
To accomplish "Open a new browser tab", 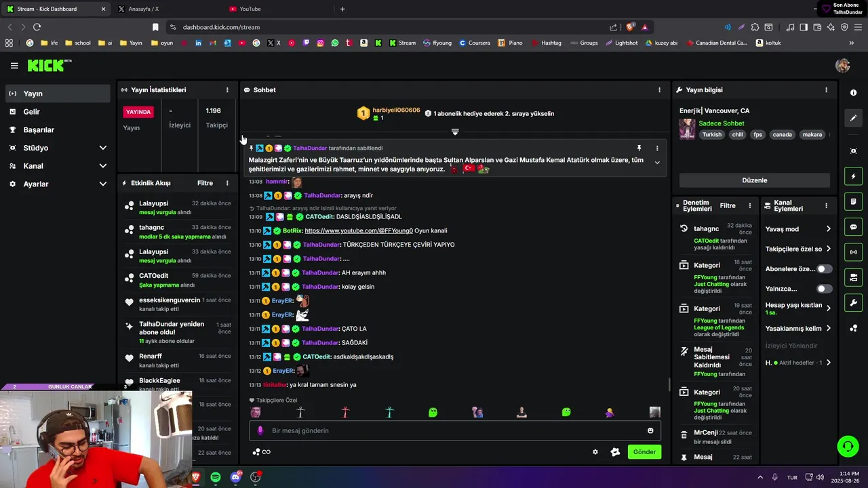I will (342, 9).
